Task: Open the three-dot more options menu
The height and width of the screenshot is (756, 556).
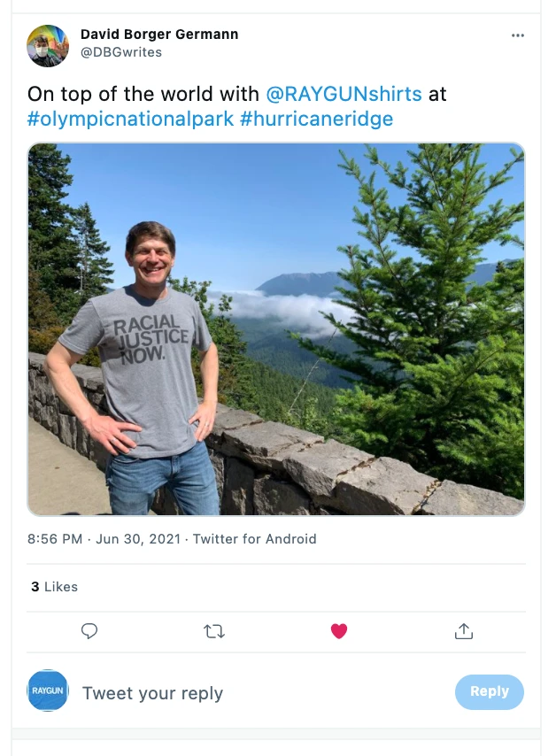Action: click(x=518, y=35)
